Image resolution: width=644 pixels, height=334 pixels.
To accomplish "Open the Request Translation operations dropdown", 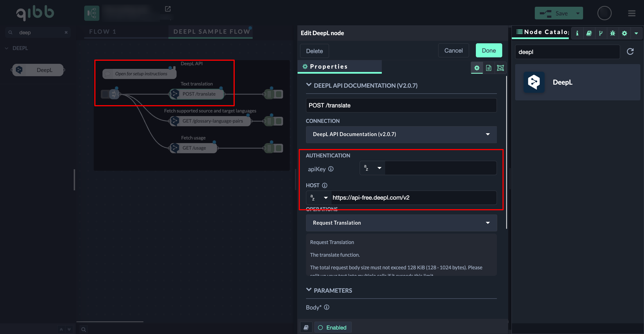I will 401,223.
